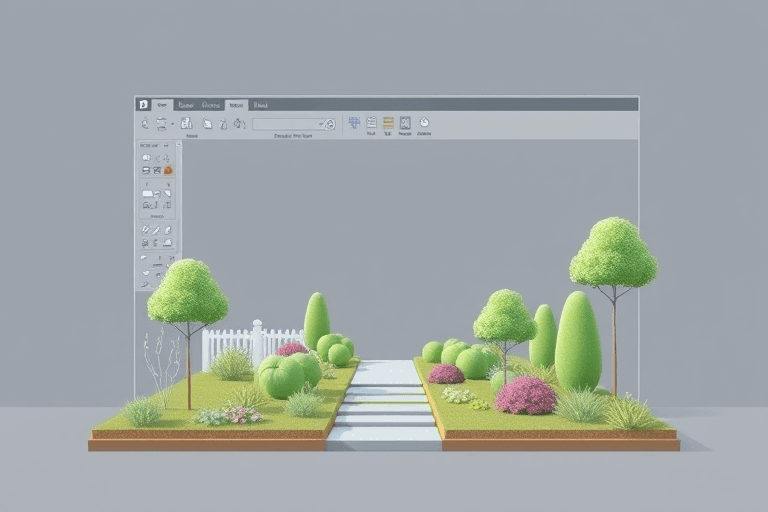Click the toolbar icon just left of the text field
The width and height of the screenshot is (768, 512).
pyautogui.click(x=239, y=124)
